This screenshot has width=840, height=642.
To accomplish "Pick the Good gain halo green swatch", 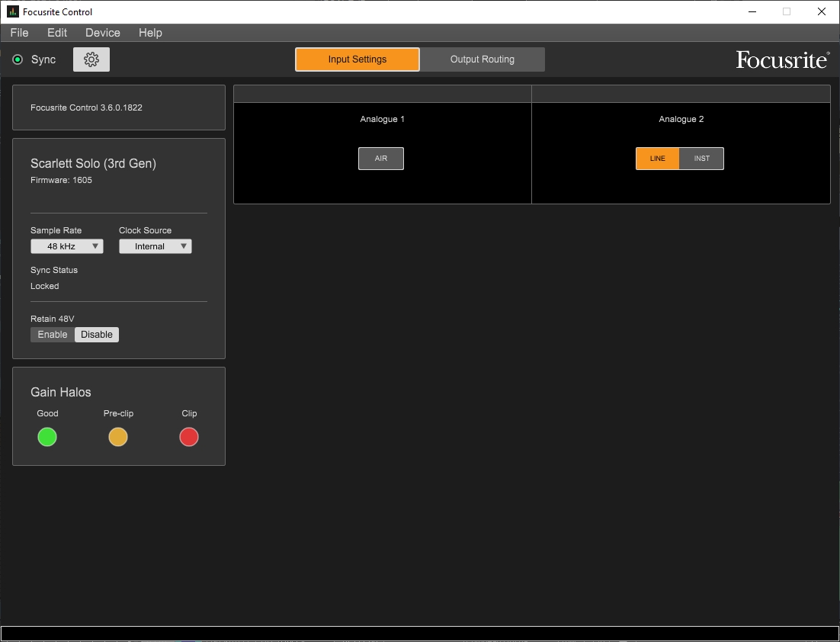I will [47, 437].
